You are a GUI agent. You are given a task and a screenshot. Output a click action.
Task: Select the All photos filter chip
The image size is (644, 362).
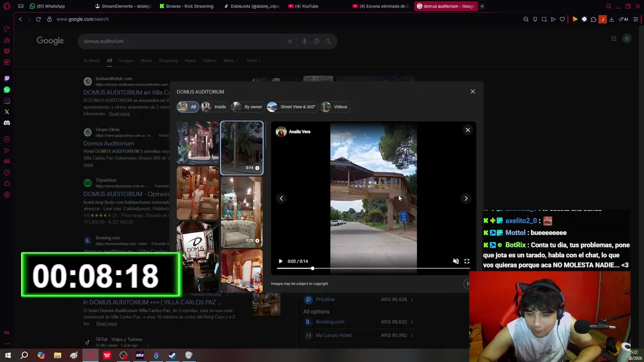[x=188, y=107]
